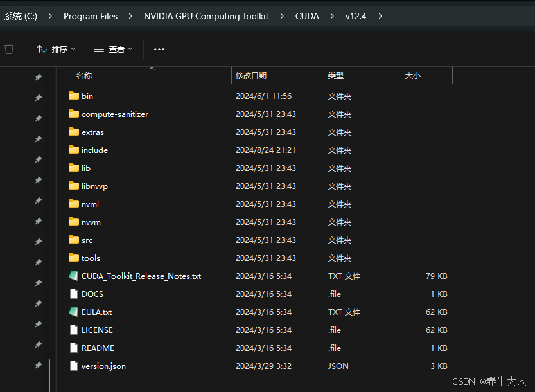Screen dimensions: 535x392
Task: Open the 查看 view dropdown
Action: coord(113,49)
